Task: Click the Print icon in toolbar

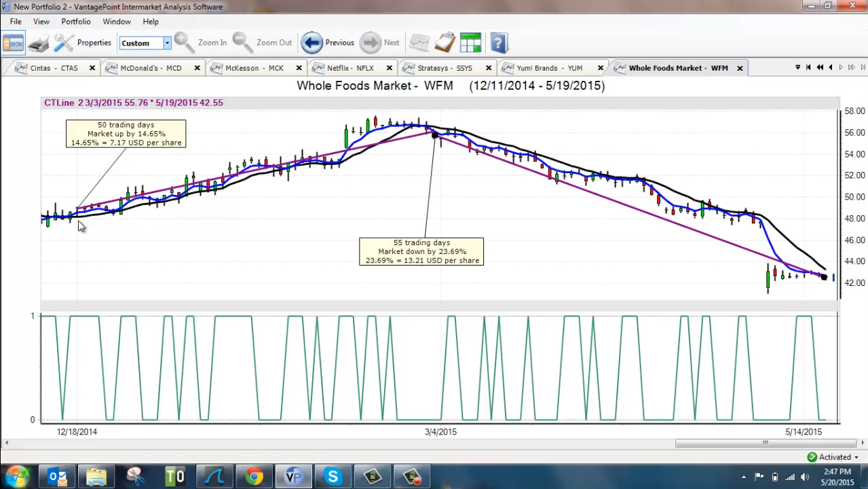Action: pos(39,43)
